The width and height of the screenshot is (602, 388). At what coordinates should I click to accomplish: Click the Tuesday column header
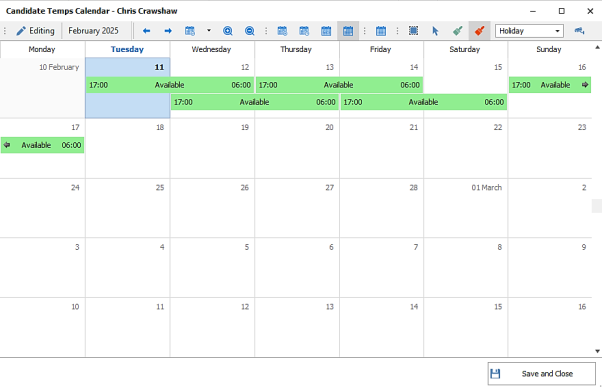[127, 49]
